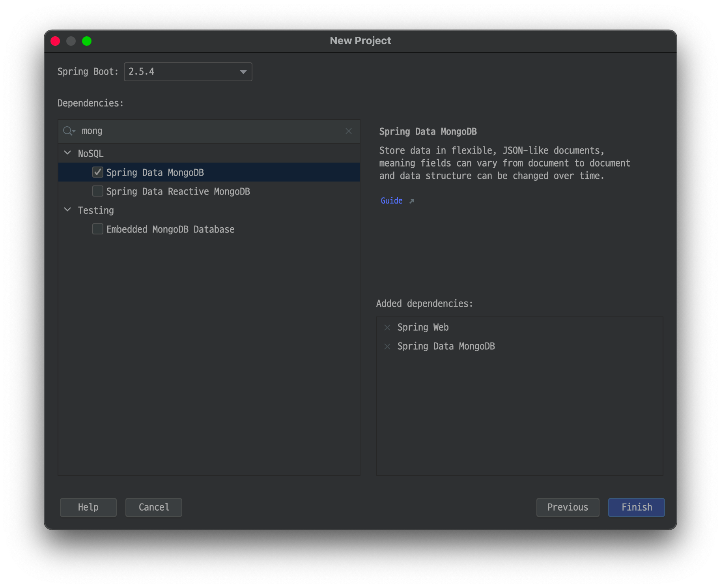Screen dimensions: 721x588
Task: Clear the 'mong' search text with the X icon
Action: [x=349, y=131]
